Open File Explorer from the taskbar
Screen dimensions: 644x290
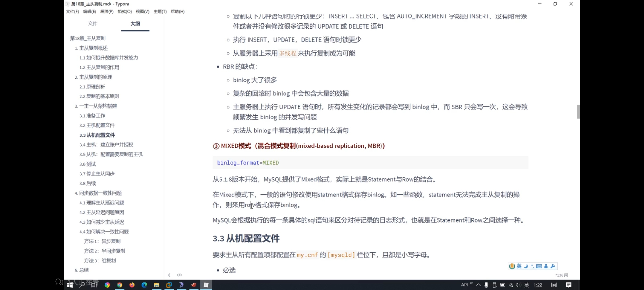coord(157,285)
